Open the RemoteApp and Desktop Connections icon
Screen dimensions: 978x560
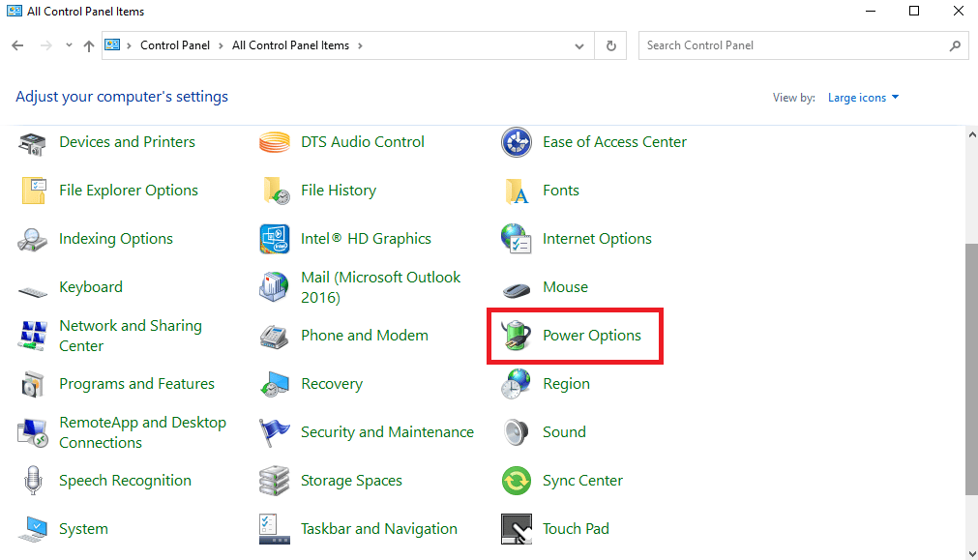33,432
